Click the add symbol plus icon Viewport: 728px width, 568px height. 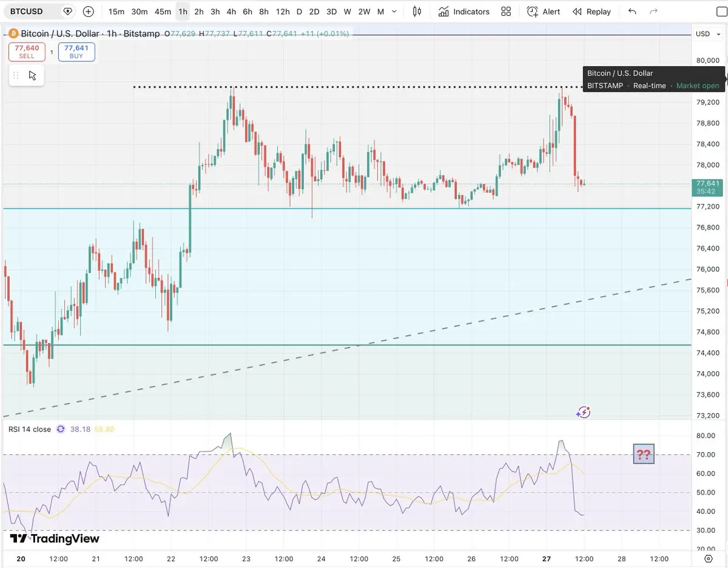pos(89,12)
